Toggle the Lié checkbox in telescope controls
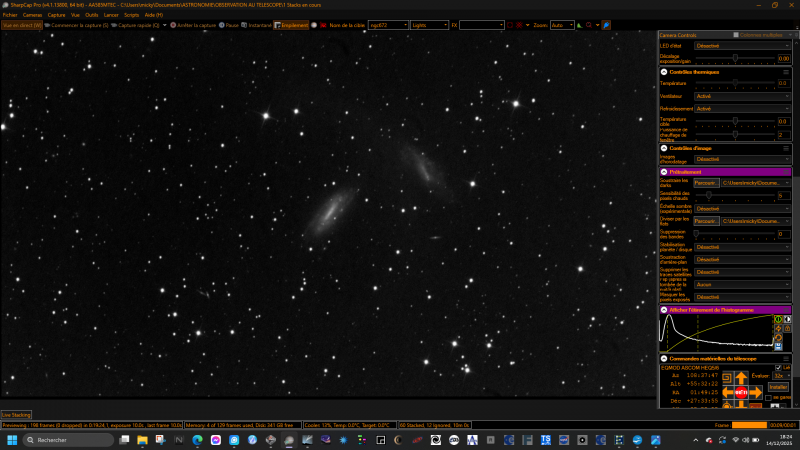The width and height of the screenshot is (800, 450). click(778, 367)
